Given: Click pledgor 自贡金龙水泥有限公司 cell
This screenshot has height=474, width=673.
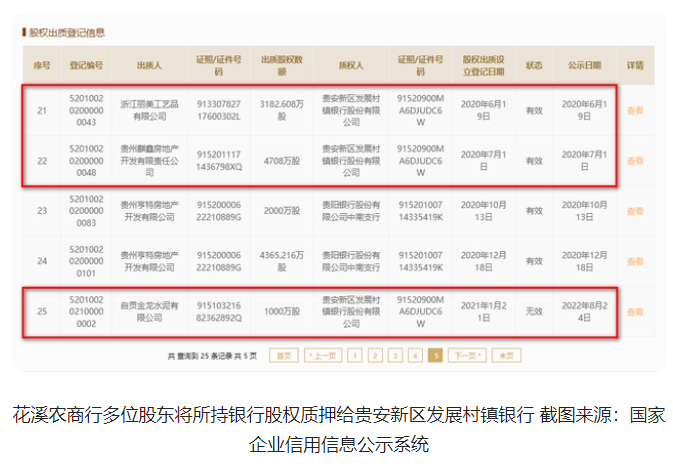Looking at the screenshot, I should [149, 311].
